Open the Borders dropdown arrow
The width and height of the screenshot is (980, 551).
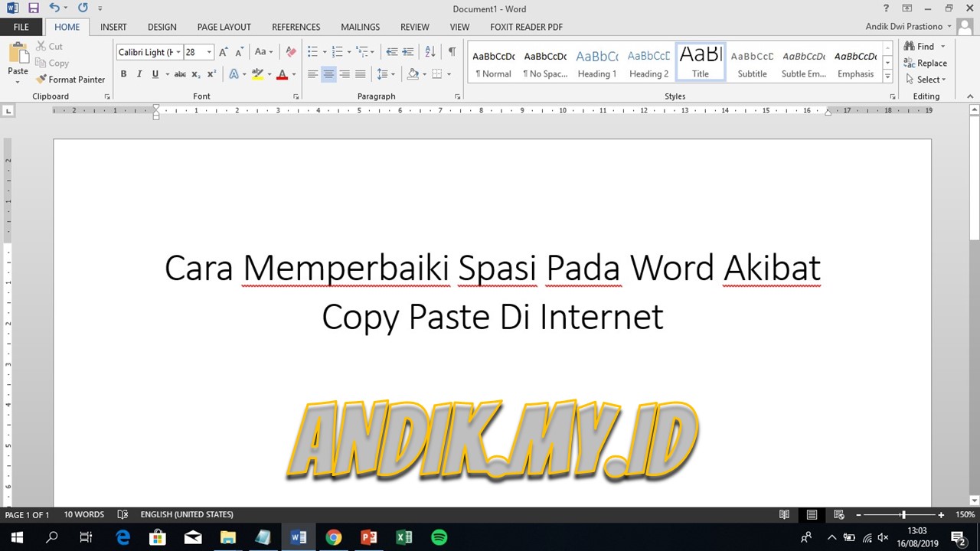[449, 74]
